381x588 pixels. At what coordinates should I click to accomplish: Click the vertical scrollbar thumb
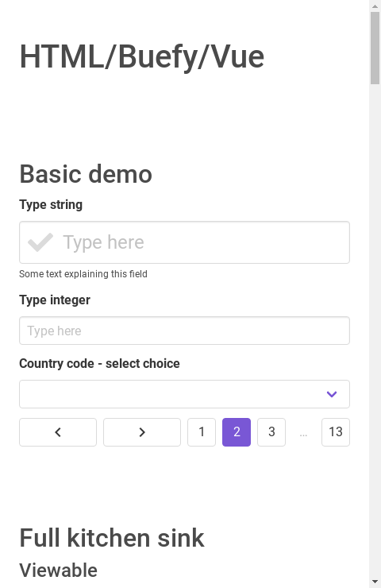[375, 48]
